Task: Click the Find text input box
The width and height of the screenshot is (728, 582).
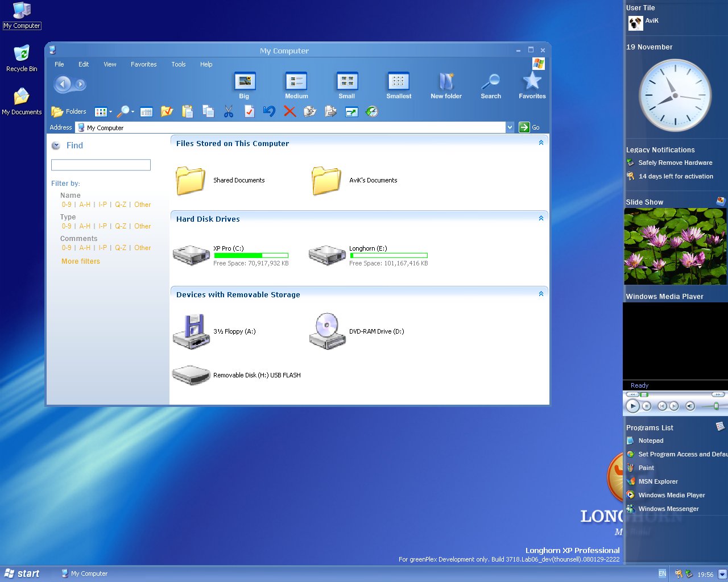Action: (101, 165)
